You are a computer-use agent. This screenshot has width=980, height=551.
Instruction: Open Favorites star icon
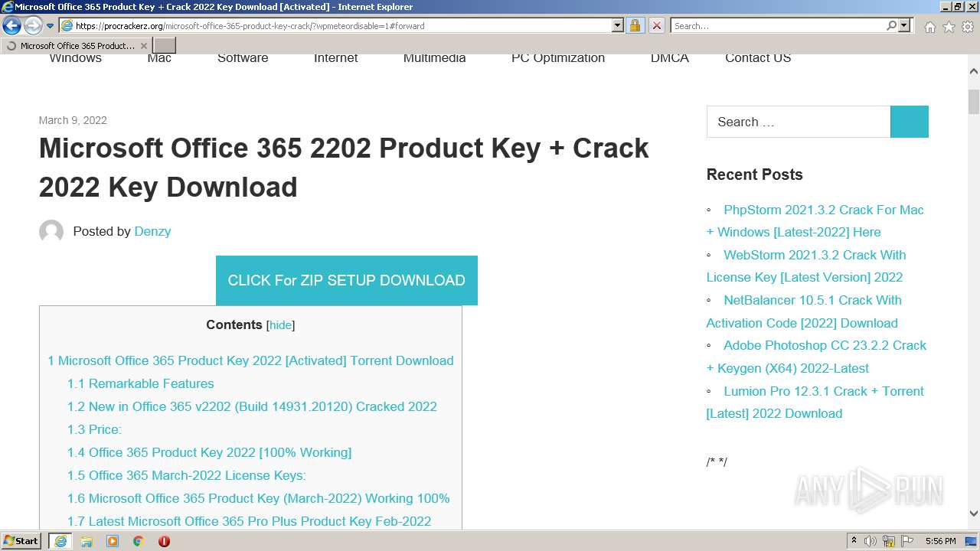(949, 27)
